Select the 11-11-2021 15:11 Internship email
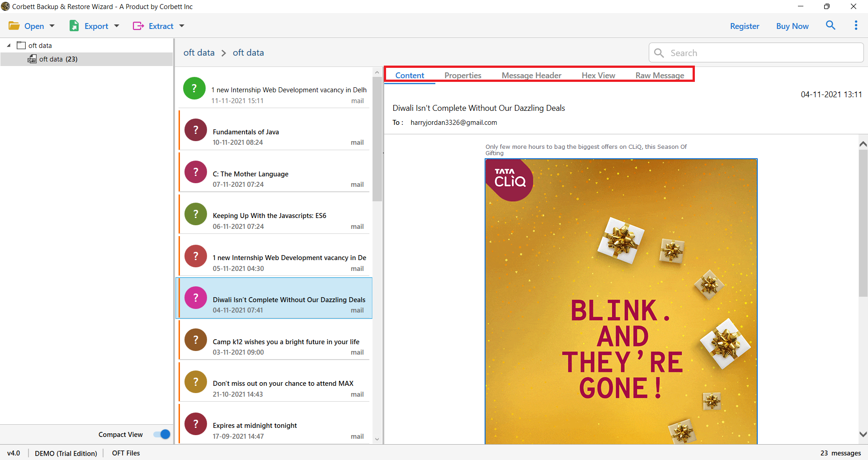Image resolution: width=868 pixels, height=460 pixels. pyautogui.click(x=274, y=88)
